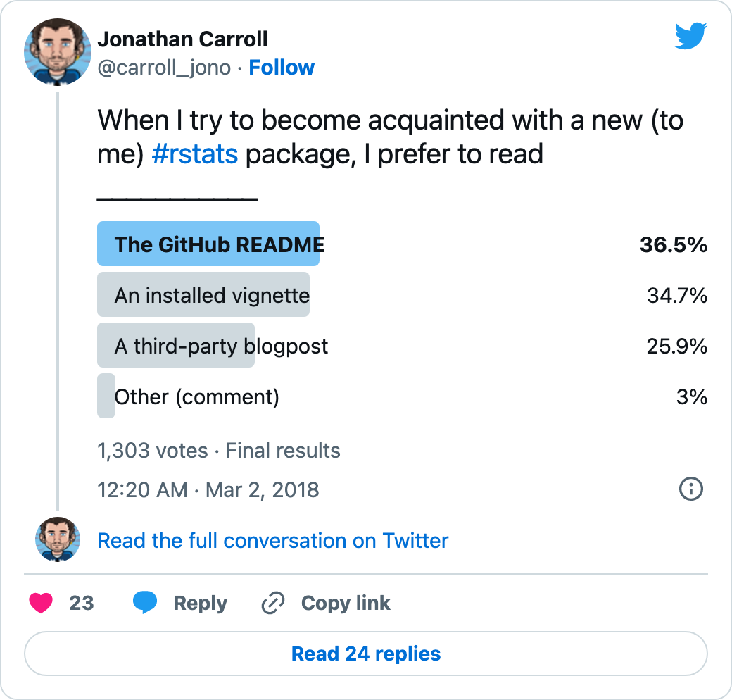Click the 12:20 AM Mar 2, 2018 timestamp
The image size is (732, 700).
pos(208,490)
